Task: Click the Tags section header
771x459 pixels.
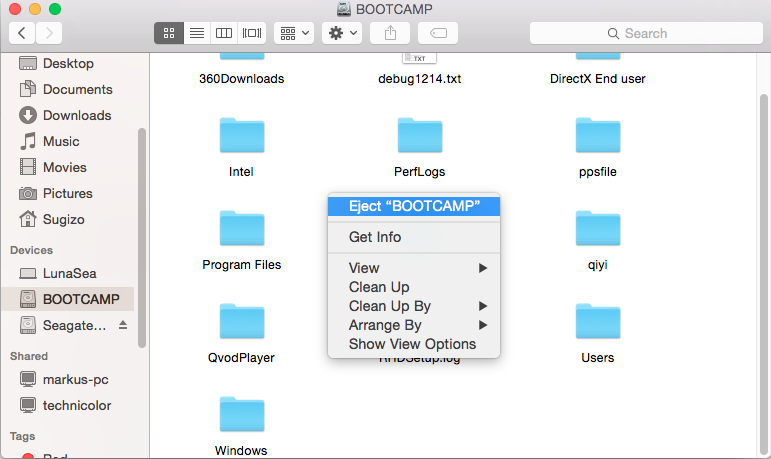Action: [x=23, y=436]
